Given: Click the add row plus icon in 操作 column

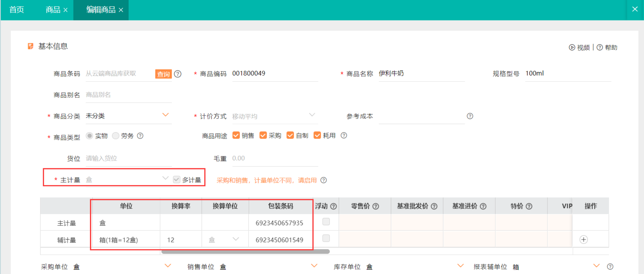Looking at the screenshot, I should click(x=584, y=239).
